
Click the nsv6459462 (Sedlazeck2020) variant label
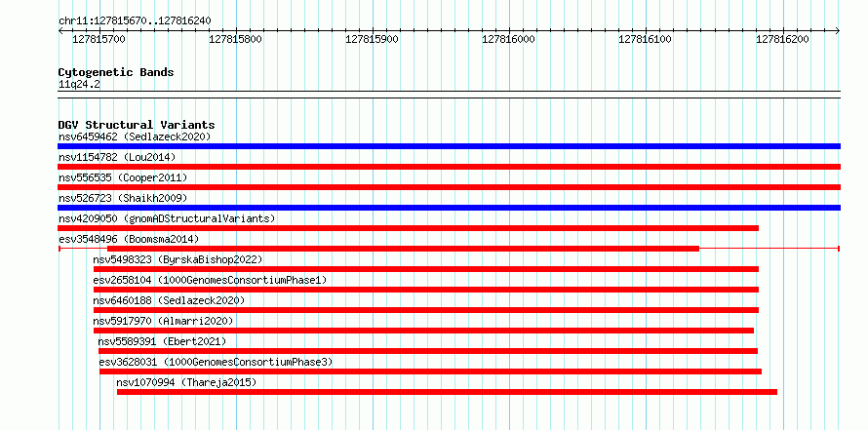(135, 137)
